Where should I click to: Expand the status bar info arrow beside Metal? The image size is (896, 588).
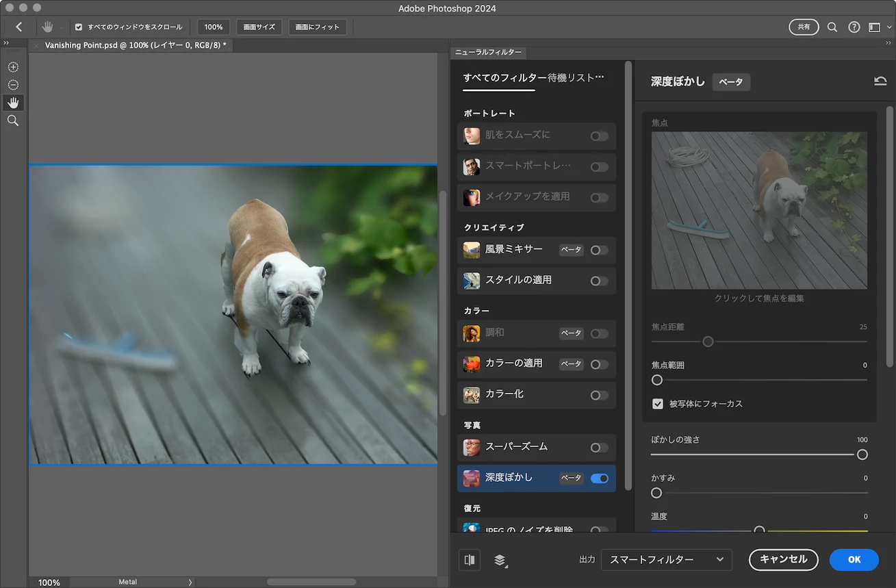coord(190,583)
